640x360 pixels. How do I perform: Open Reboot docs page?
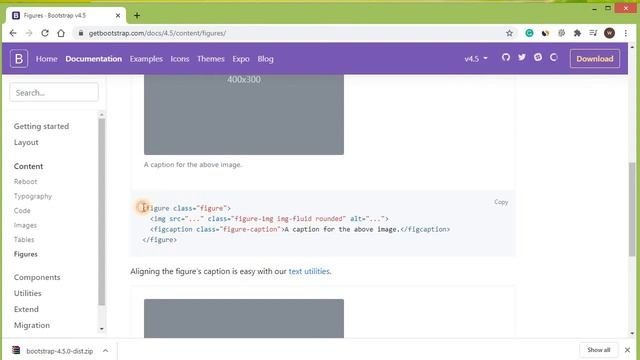[25, 182]
